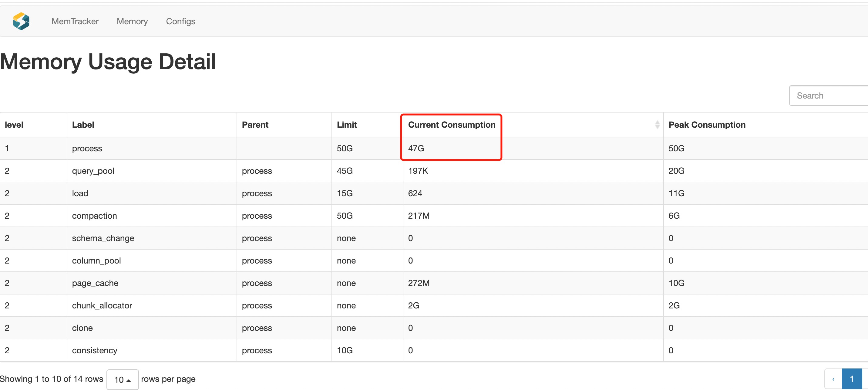Screen dimensions: 868x390
Task: Click the 6G peak consumption value
Action: [674, 216]
